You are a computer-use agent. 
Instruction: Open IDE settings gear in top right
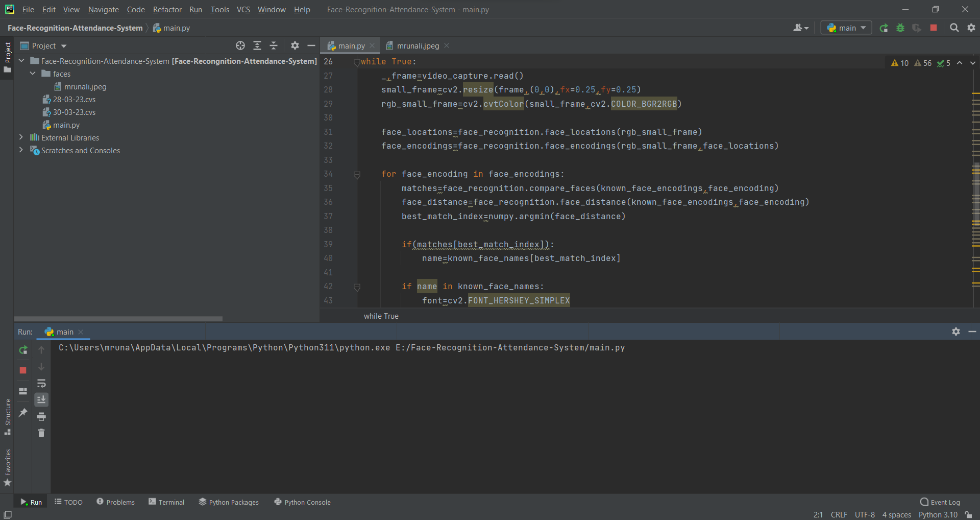pyautogui.click(x=971, y=28)
